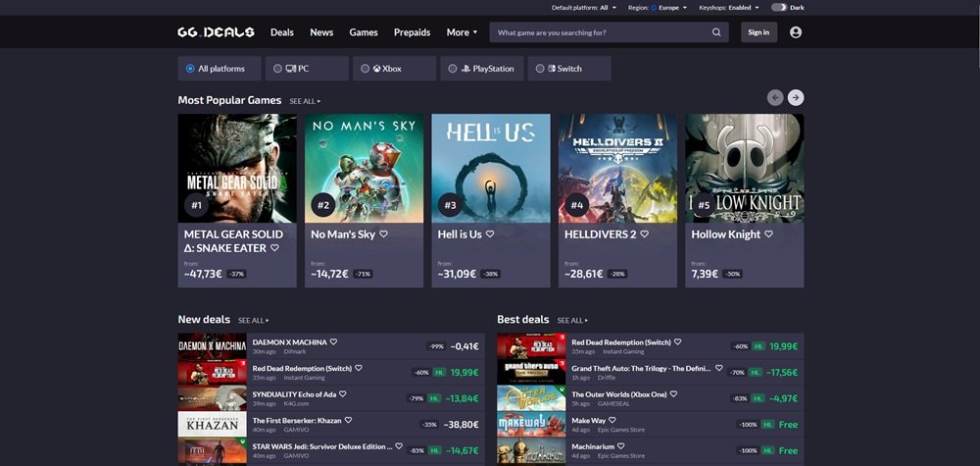
Task: Click the ~0,41€ price for DAEMON X MACHINA
Action: click(x=465, y=346)
